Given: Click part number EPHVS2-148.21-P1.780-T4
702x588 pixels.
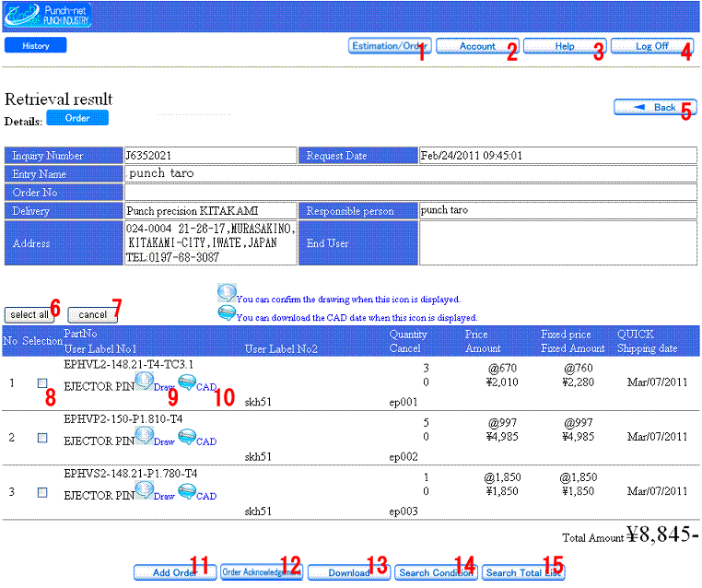Looking at the screenshot, I should 130,474.
